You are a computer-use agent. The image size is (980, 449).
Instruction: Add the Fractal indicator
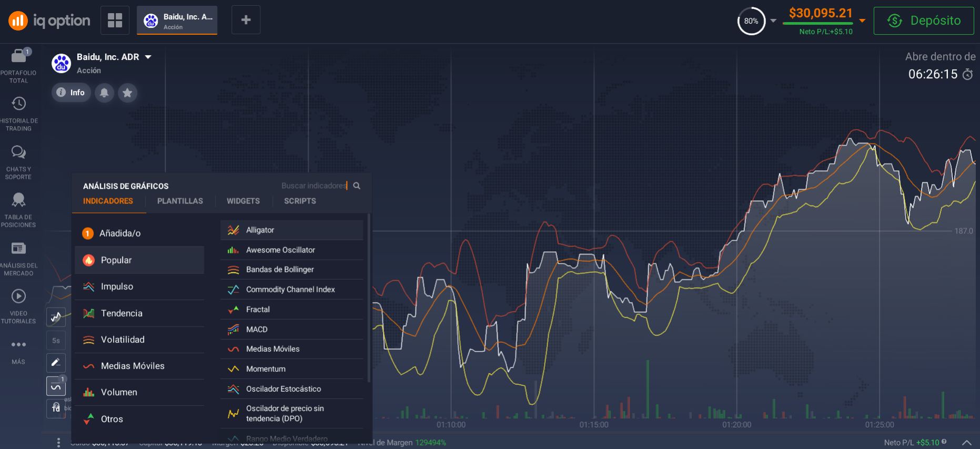tap(292, 309)
